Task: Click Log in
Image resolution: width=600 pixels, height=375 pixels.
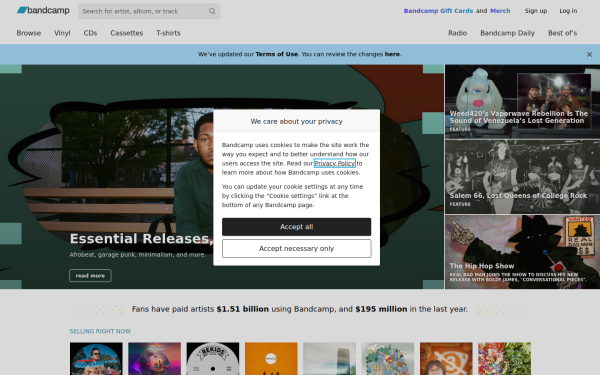Action: pos(568,11)
